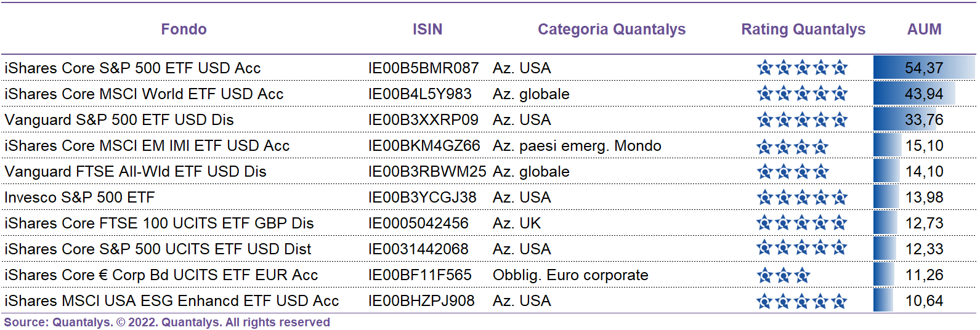Click the 43,94 AUM data bar
Viewport: 980px width, 330px height.
pos(914,94)
